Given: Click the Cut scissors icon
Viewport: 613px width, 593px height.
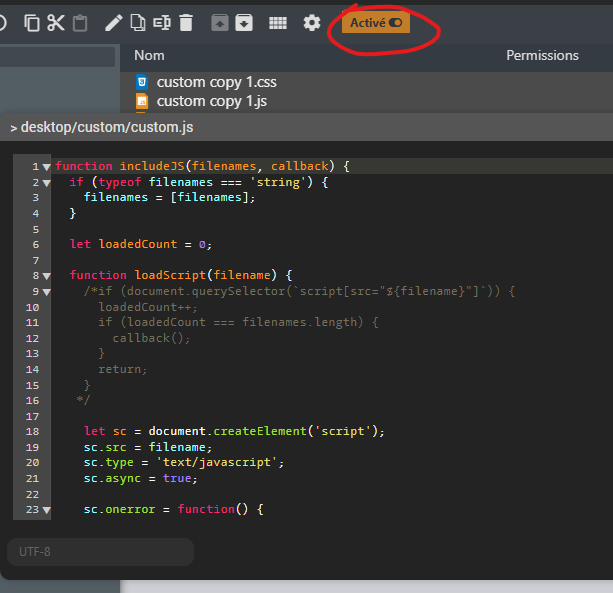Looking at the screenshot, I should [x=56, y=23].
